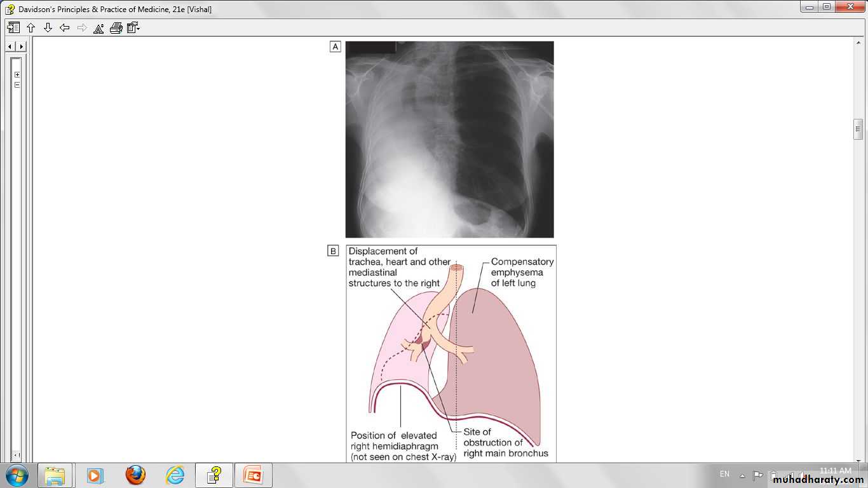Expand the plus node in contents tree
The height and width of the screenshot is (488, 868).
click(17, 74)
